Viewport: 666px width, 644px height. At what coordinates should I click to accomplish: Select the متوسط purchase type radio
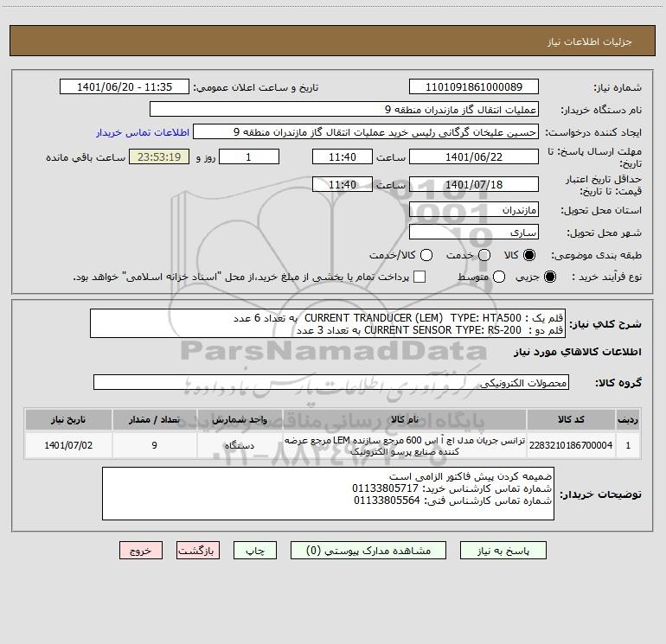click(499, 277)
